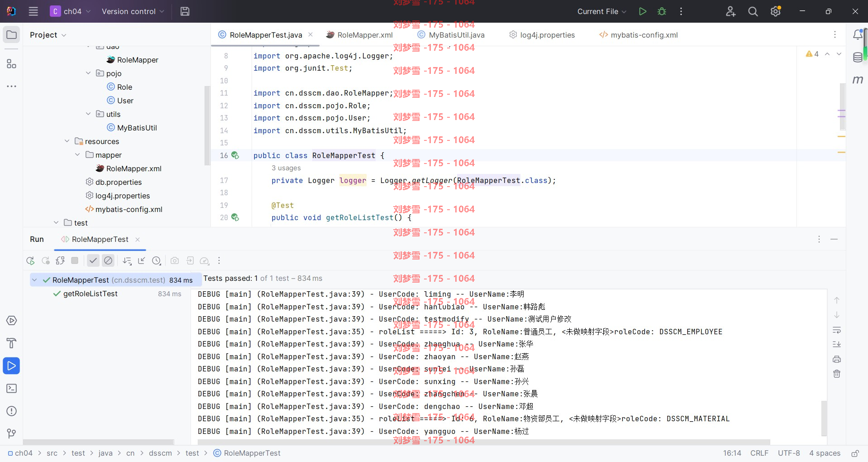
Task: Open IDE settings gear icon
Action: click(776, 11)
